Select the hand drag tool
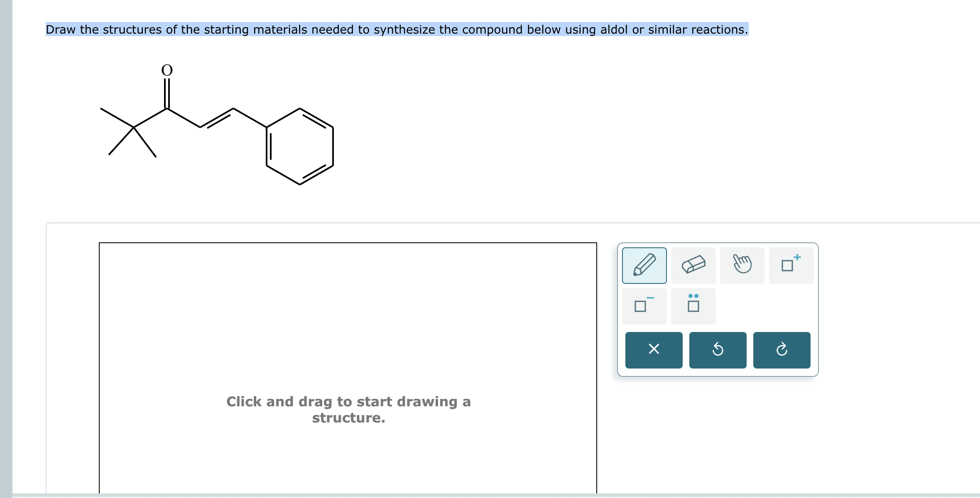The height and width of the screenshot is (498, 980). tap(742, 265)
